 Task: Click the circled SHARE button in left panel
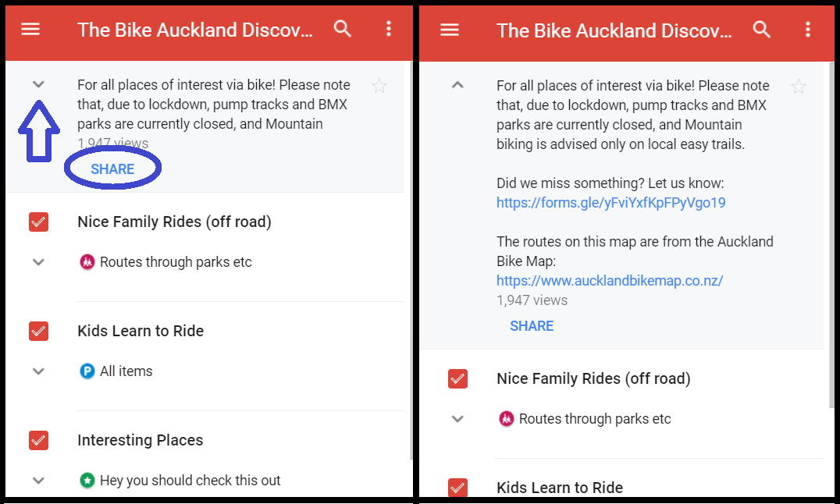(x=112, y=169)
